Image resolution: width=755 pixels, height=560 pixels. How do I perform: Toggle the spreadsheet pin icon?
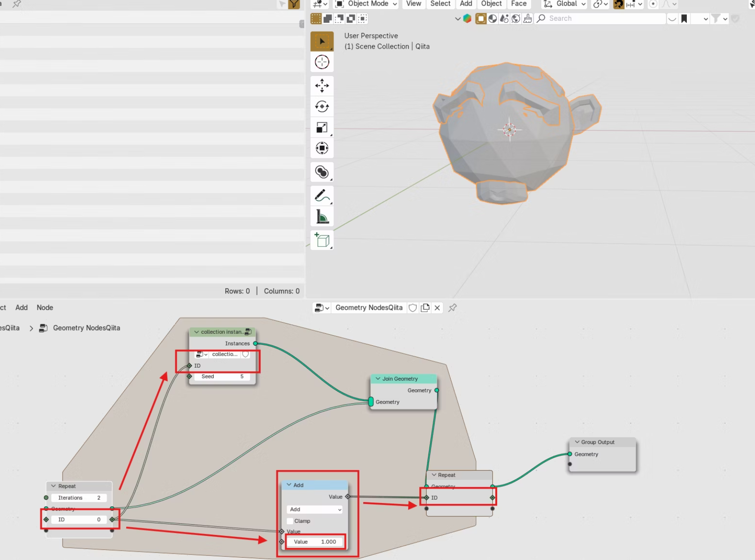(x=17, y=4)
